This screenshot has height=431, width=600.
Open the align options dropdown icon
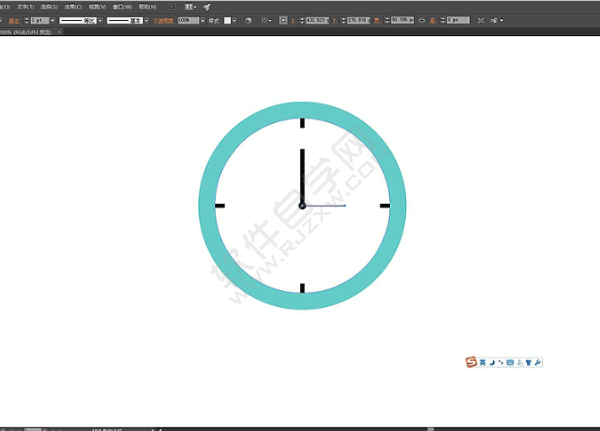point(266,20)
